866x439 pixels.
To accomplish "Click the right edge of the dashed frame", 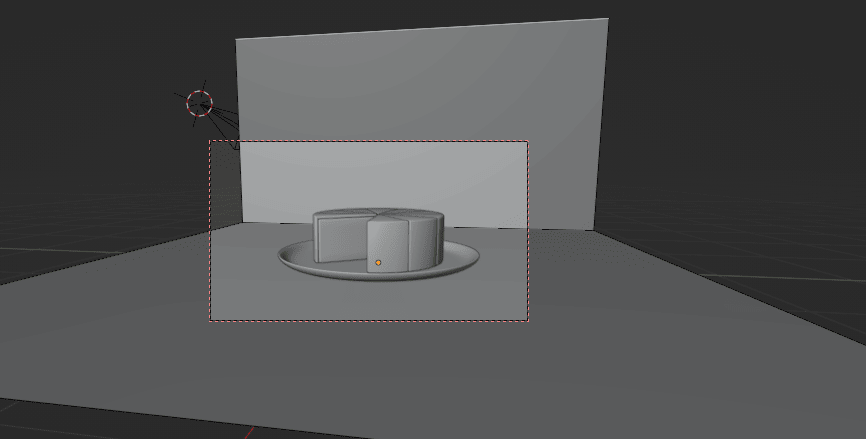I will point(528,230).
